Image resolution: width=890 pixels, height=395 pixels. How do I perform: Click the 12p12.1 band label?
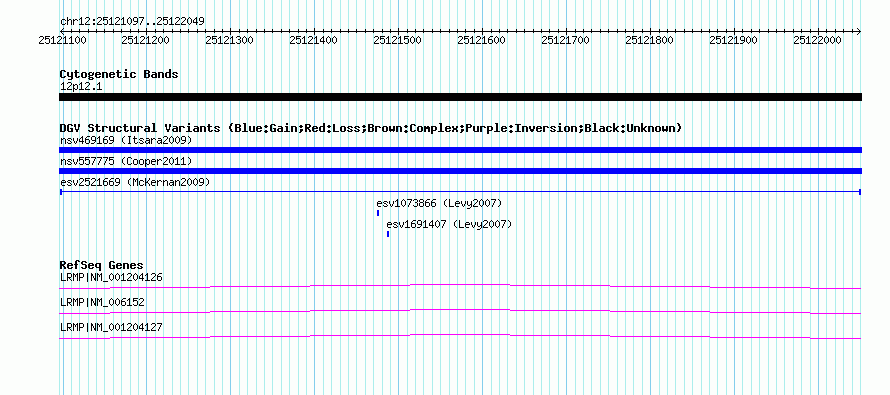click(x=81, y=87)
